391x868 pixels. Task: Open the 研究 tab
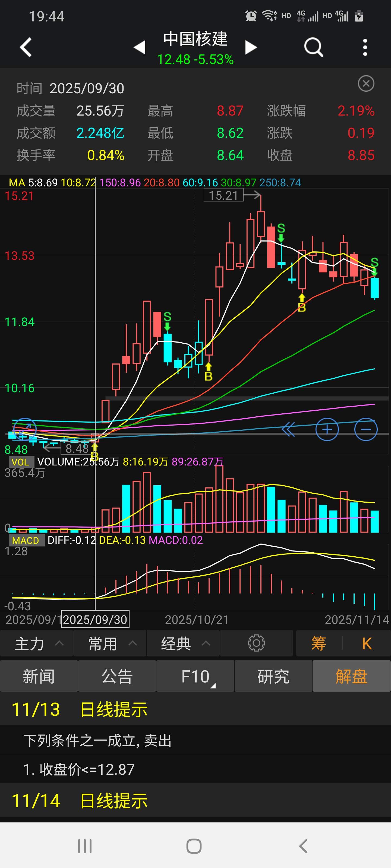(x=273, y=676)
